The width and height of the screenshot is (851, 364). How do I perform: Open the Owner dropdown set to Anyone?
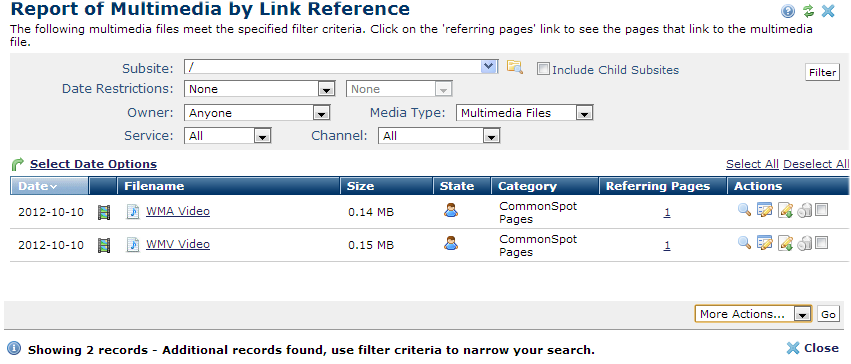click(257, 113)
